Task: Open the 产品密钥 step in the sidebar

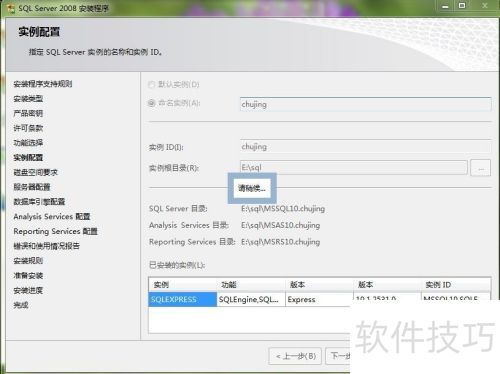Action: click(28, 113)
